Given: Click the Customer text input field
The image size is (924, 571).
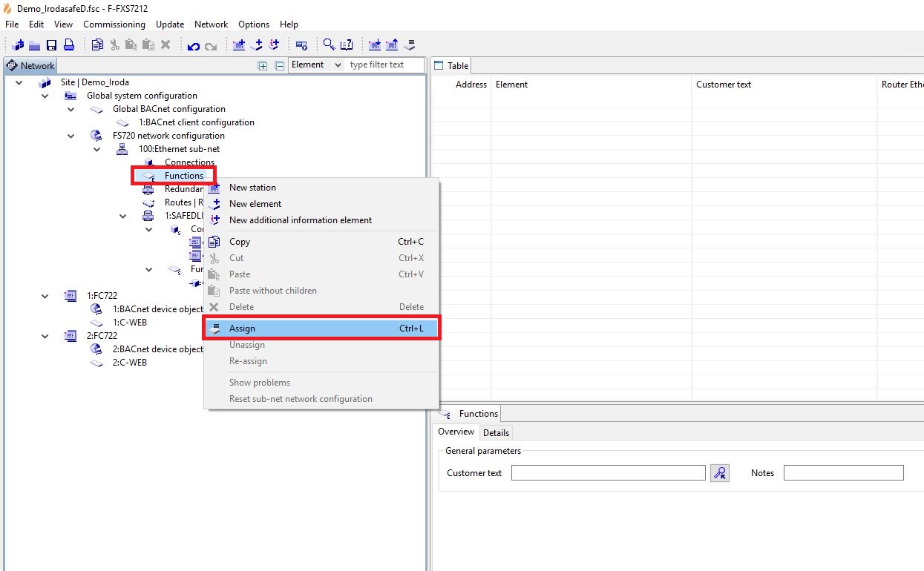Looking at the screenshot, I should 608,473.
